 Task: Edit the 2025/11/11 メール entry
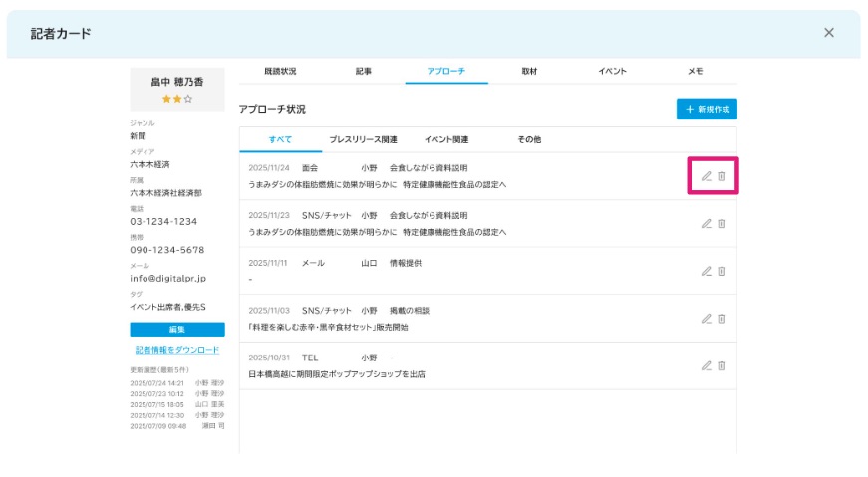tap(706, 271)
